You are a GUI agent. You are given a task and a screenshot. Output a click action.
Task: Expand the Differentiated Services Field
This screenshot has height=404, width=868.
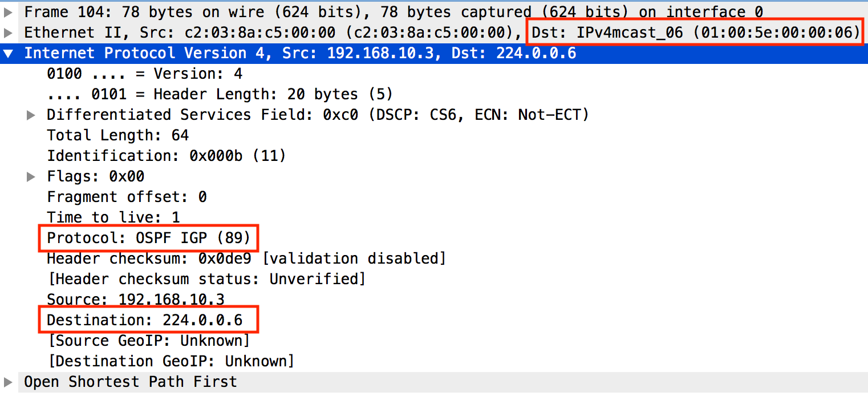click(x=31, y=115)
